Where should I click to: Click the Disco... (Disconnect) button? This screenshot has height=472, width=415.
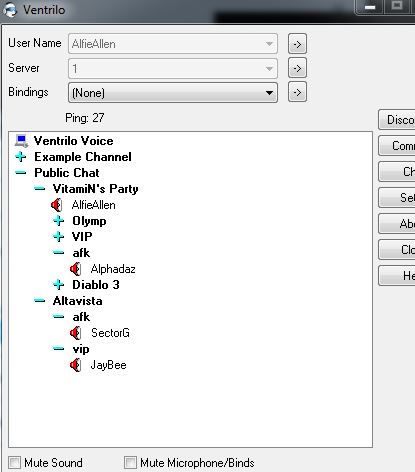[x=397, y=120]
